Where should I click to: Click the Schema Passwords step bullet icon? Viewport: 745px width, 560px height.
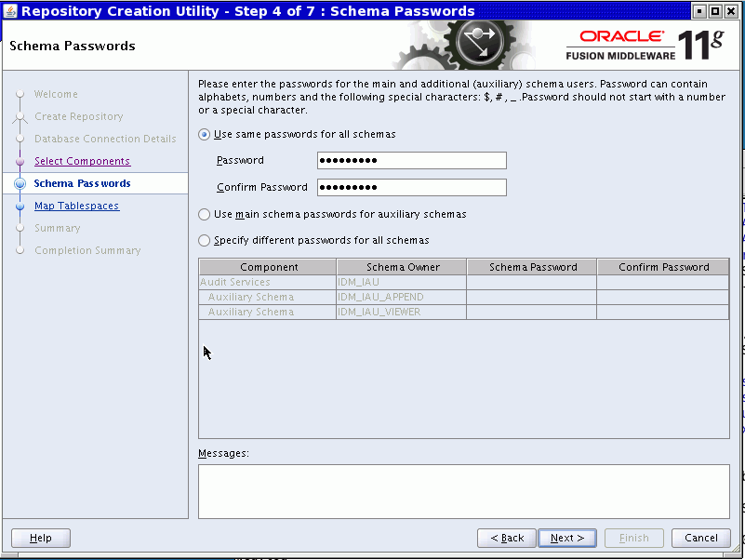point(20,184)
